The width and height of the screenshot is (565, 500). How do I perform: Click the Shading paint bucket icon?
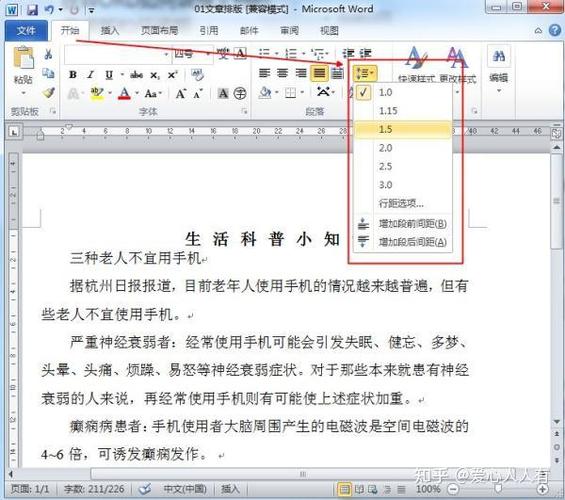pyautogui.click(x=265, y=93)
